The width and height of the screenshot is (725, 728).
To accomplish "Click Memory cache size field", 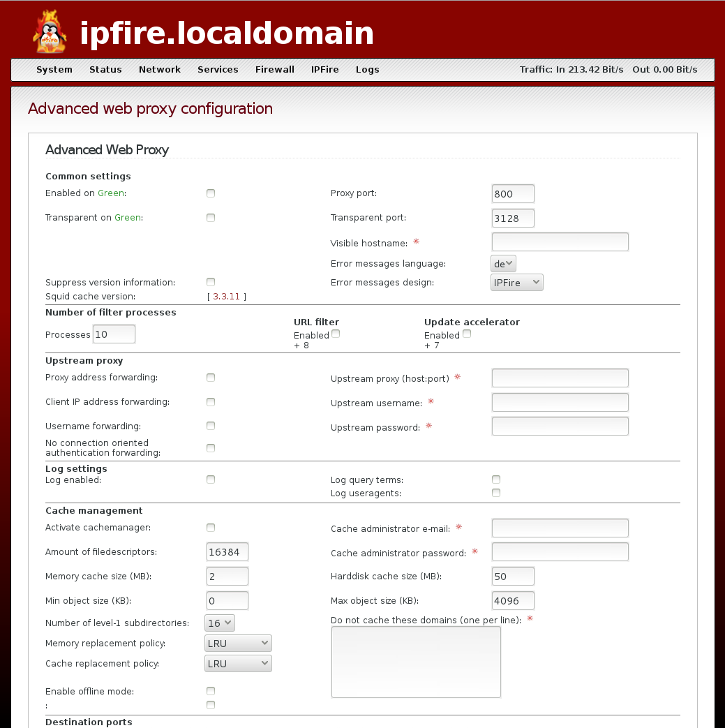I will pyautogui.click(x=227, y=576).
